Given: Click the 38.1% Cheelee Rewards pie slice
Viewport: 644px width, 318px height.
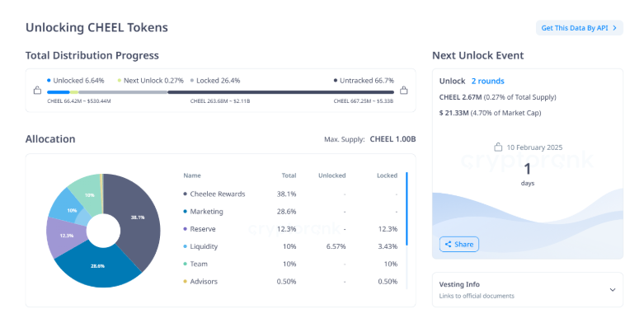Looking at the screenshot, I should (138, 217).
